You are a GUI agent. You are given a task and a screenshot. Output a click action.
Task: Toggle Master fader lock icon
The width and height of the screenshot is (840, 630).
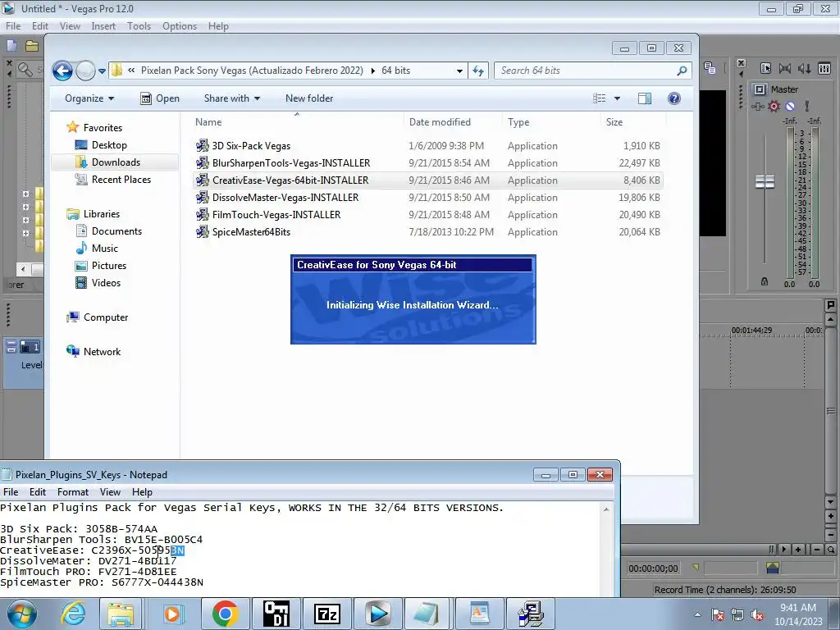click(765, 281)
